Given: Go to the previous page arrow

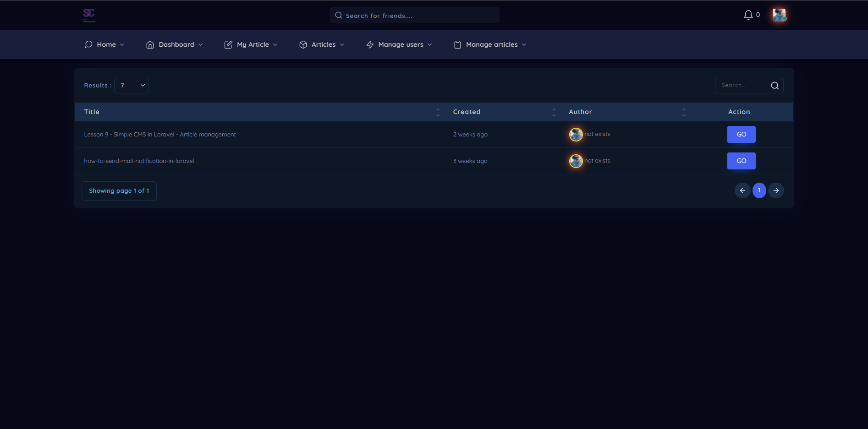Looking at the screenshot, I should tap(742, 190).
